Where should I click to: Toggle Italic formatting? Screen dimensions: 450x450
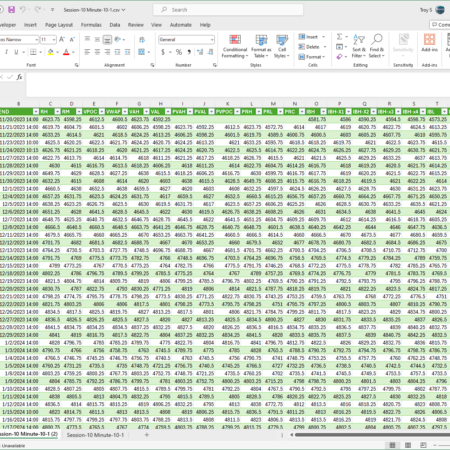pos(6,52)
